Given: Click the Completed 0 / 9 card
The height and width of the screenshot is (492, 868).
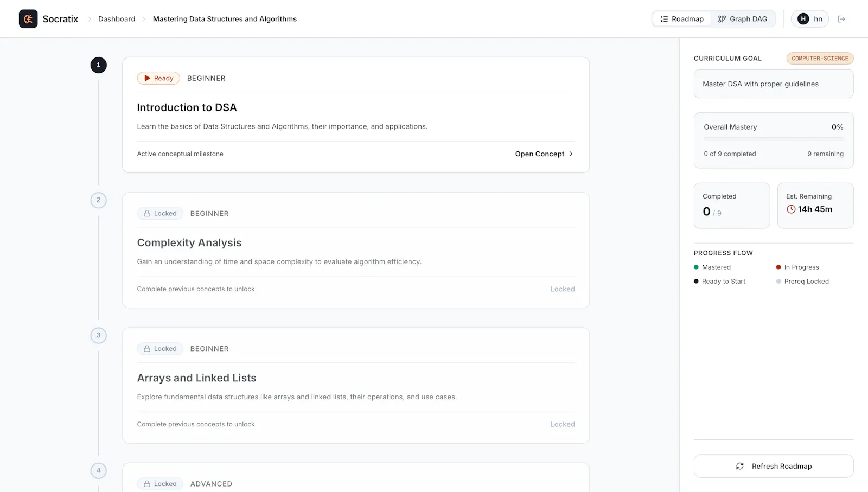Looking at the screenshot, I should pyautogui.click(x=732, y=206).
